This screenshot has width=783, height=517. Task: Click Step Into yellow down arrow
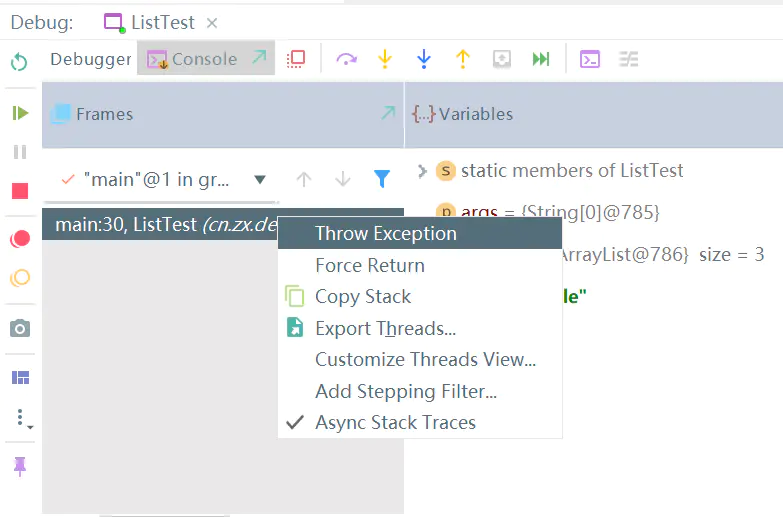pos(385,59)
